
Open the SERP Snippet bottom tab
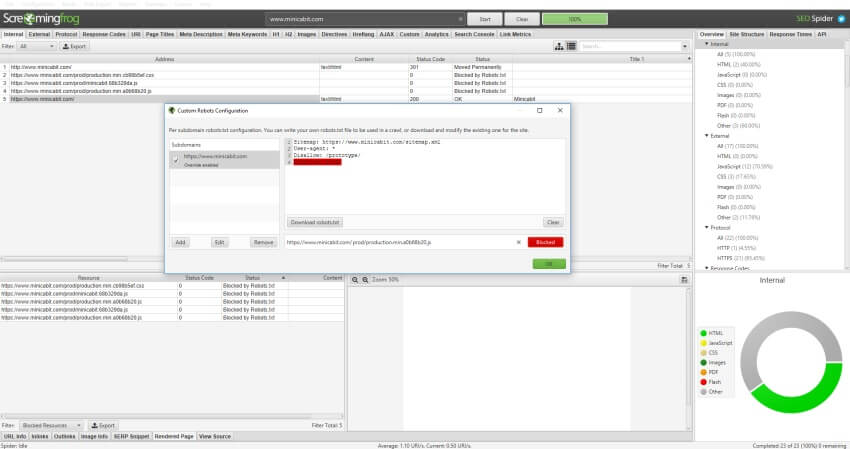pyautogui.click(x=131, y=437)
